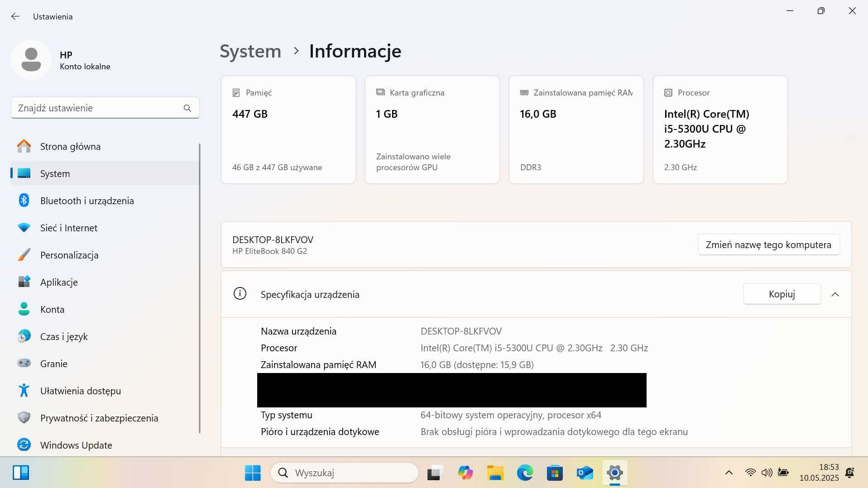Viewport: 868px width, 488px height.
Task: Click the Windows Update refresh icon
Action: [x=24, y=445]
